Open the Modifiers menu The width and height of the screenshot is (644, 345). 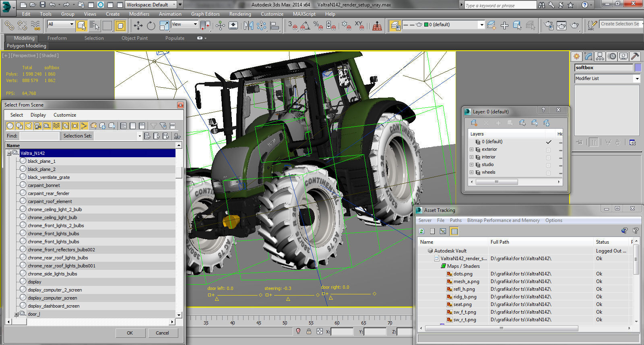[139, 14]
